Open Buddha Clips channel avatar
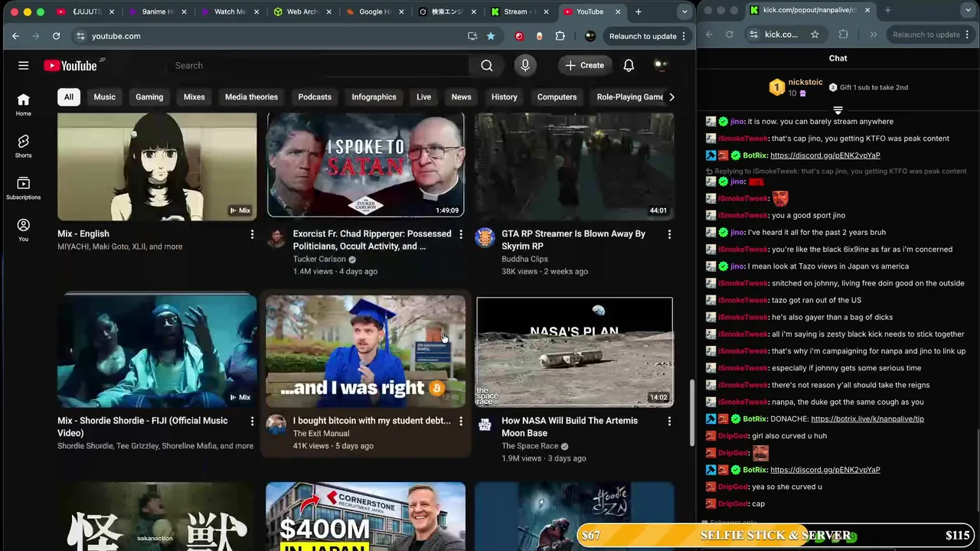 point(485,238)
